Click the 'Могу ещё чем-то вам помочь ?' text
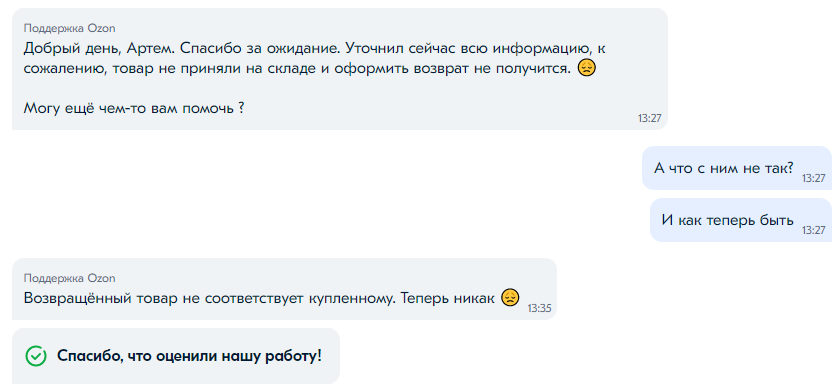The width and height of the screenshot is (839, 392). pos(134,109)
